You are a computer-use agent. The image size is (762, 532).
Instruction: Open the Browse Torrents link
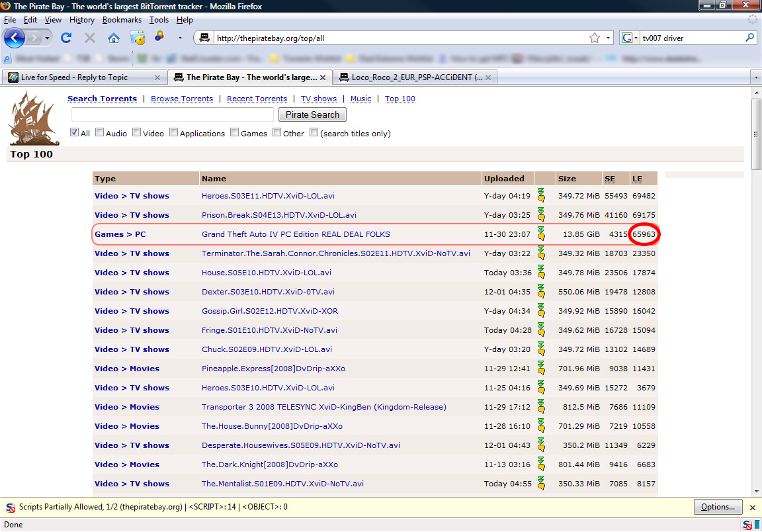click(182, 99)
